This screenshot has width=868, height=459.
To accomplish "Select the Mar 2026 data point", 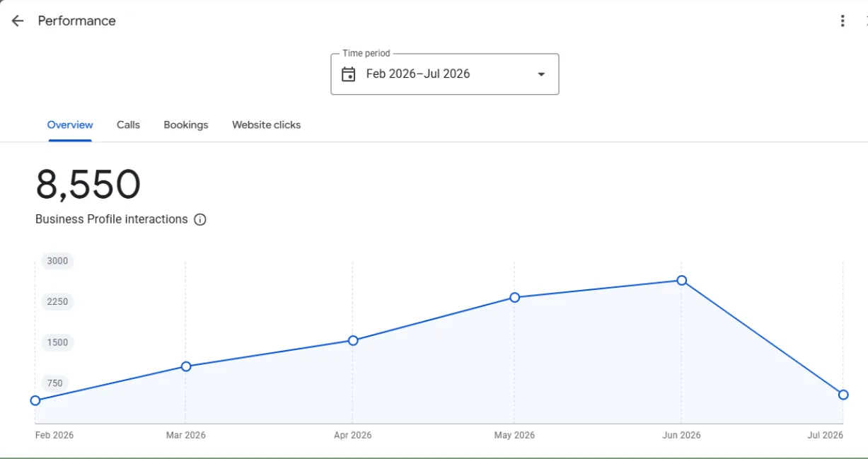I will click(x=186, y=366).
